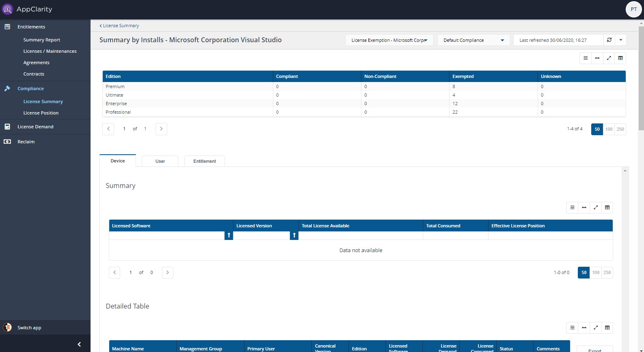Image resolution: width=644 pixels, height=352 pixels.
Task: Set Summary table page size to 100
Action: 596,272
